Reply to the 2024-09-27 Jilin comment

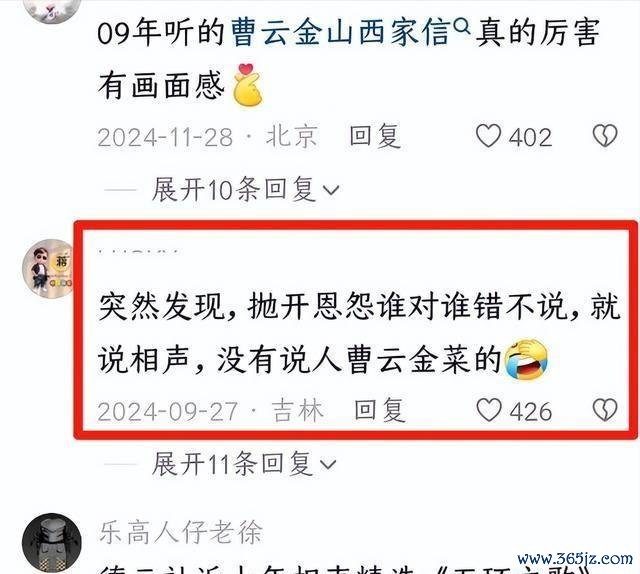(x=380, y=410)
